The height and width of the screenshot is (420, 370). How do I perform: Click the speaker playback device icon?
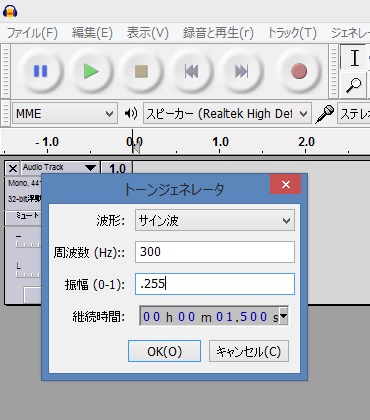tap(131, 114)
